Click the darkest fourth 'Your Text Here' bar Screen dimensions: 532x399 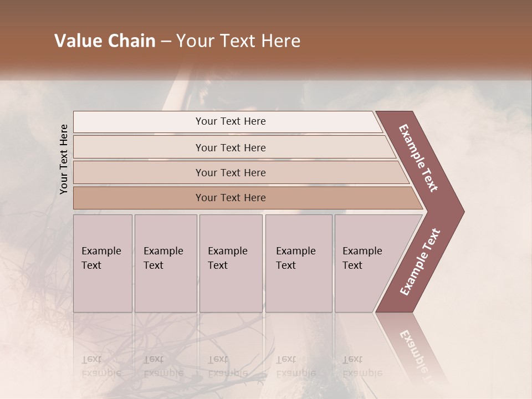248,198
